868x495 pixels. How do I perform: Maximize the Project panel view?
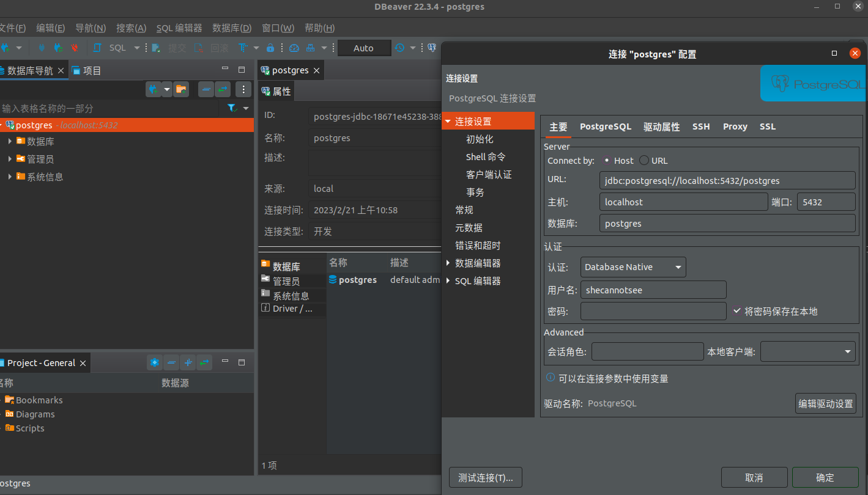(x=242, y=362)
